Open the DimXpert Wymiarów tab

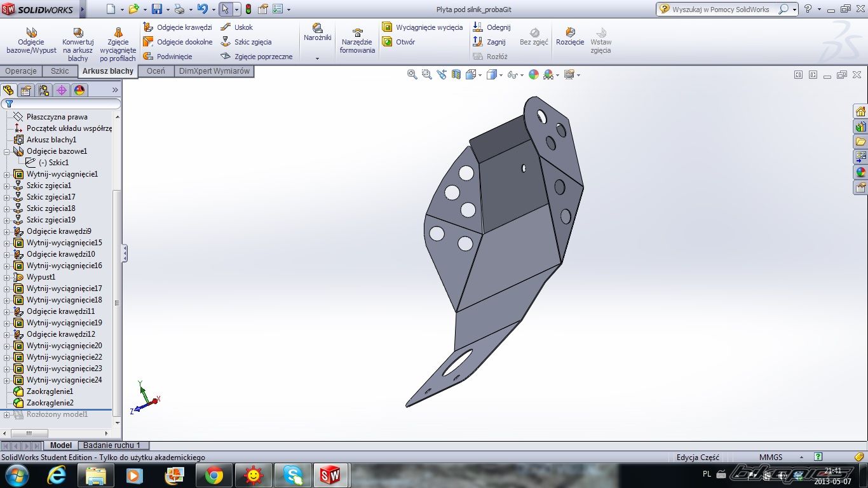[214, 71]
